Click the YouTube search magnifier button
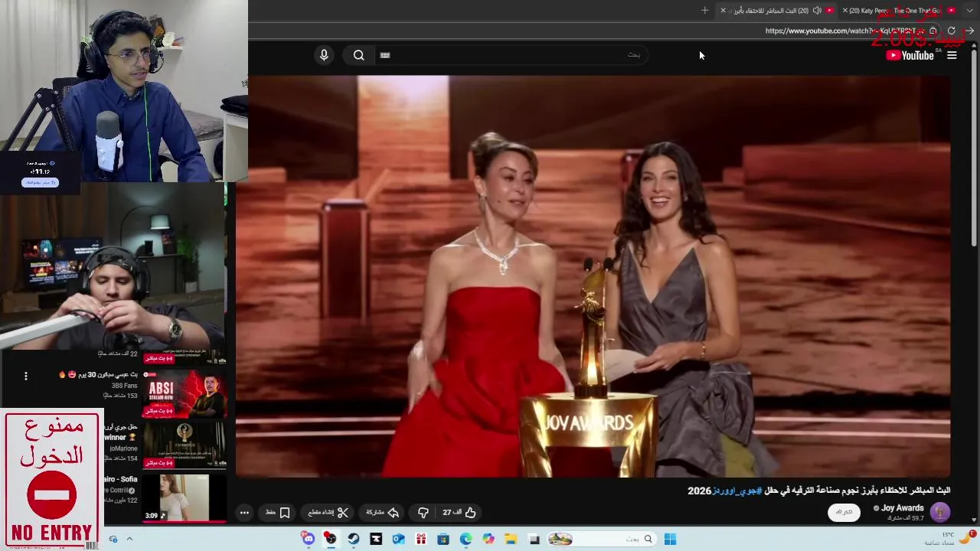Viewport: 980px width, 551px height. (x=358, y=55)
